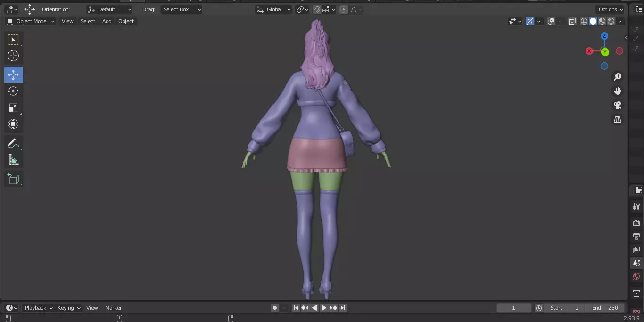This screenshot has width=644, height=322.
Task: Toggle viewport overlays button
Action: [551, 21]
